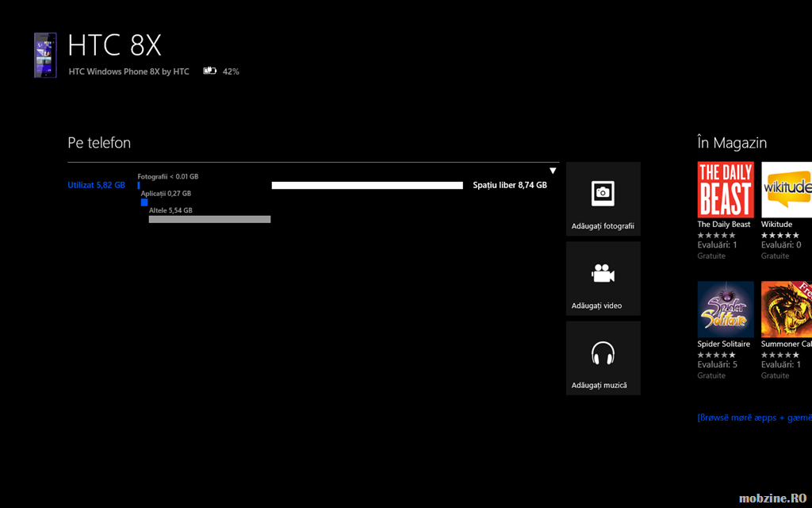Click the white free space storage bar
The image size is (812, 508).
click(367, 186)
